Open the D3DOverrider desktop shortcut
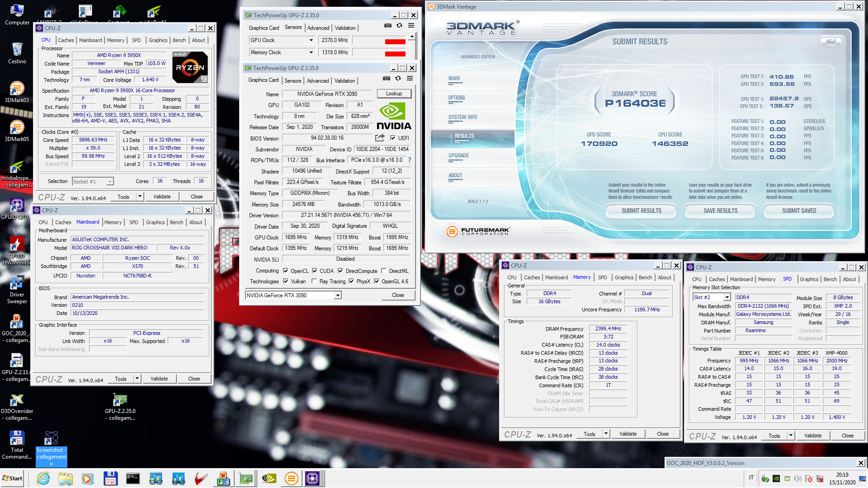Image resolution: width=868 pixels, height=488 pixels. point(17,407)
